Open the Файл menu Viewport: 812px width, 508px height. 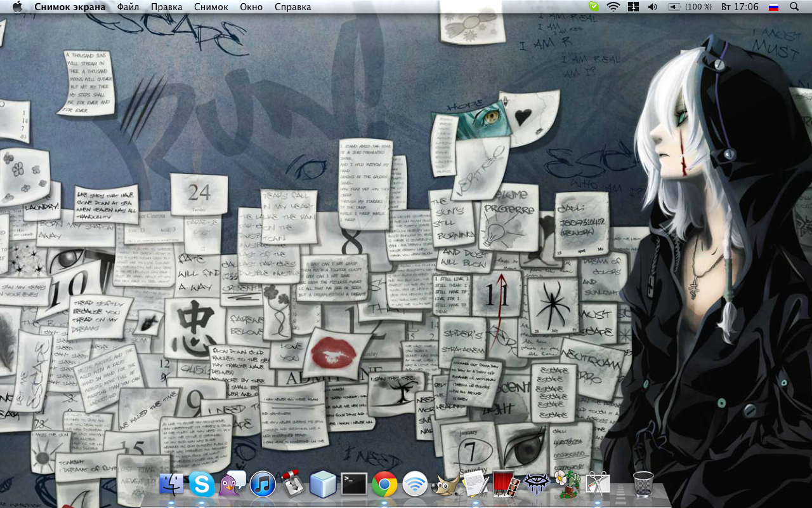(x=128, y=7)
